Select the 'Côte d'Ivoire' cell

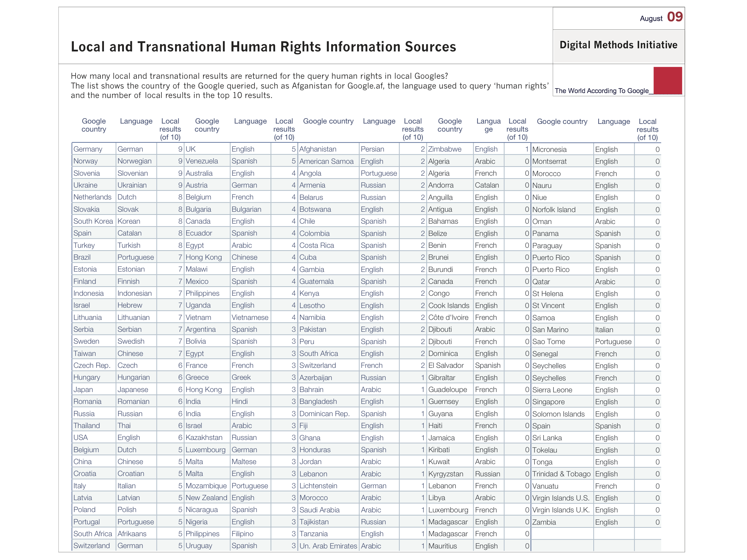(450, 317)
